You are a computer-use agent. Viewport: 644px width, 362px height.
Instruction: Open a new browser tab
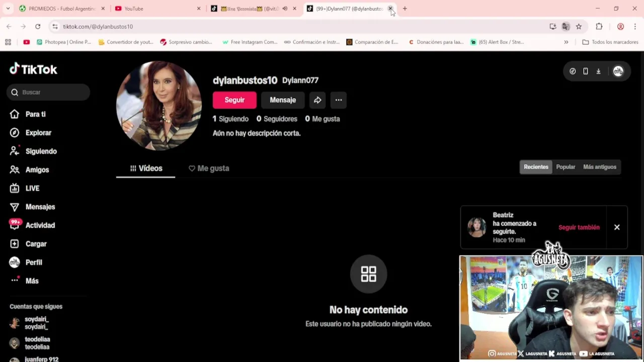coord(405,9)
